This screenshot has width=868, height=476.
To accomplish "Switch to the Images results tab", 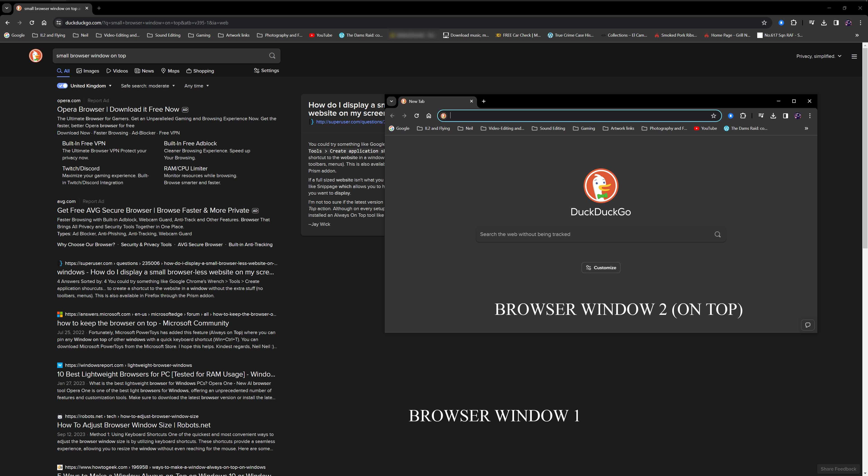I will pos(88,71).
